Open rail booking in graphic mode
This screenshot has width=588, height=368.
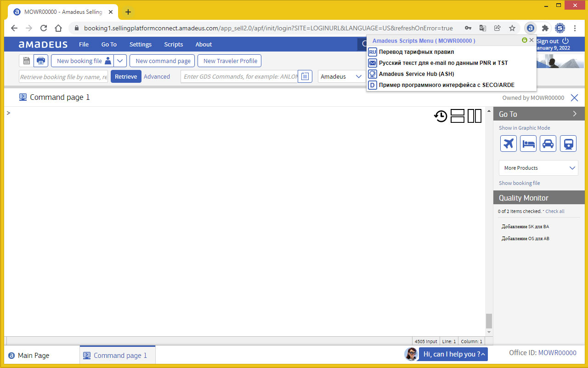click(568, 144)
